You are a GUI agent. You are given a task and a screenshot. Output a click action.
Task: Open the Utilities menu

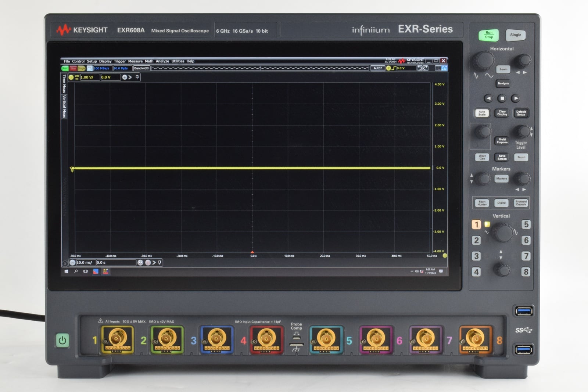point(178,61)
